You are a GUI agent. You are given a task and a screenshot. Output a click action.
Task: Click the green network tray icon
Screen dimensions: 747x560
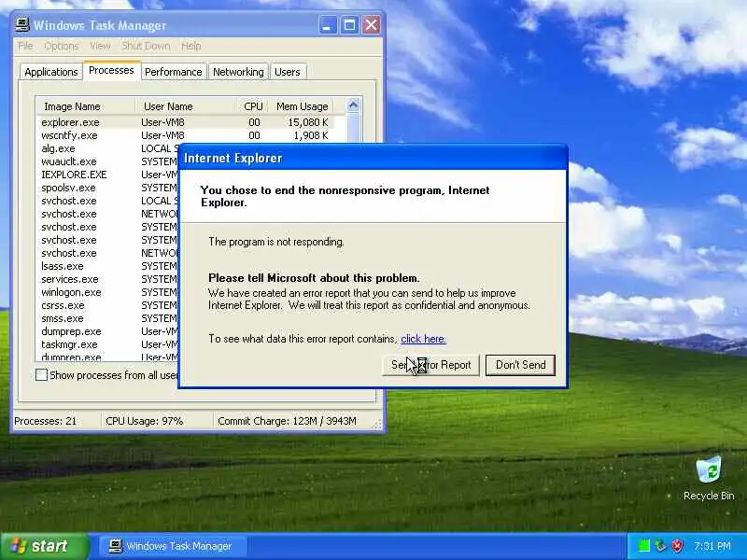point(644,546)
